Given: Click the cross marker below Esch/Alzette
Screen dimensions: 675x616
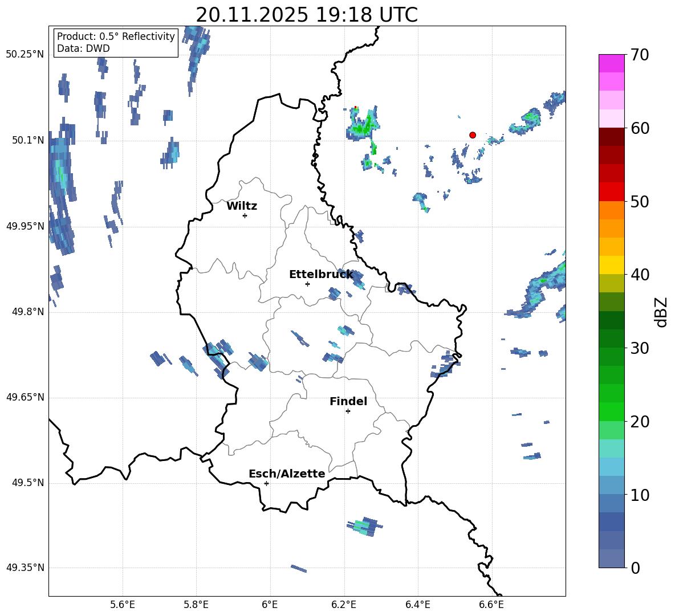Looking at the screenshot, I should point(266,483).
